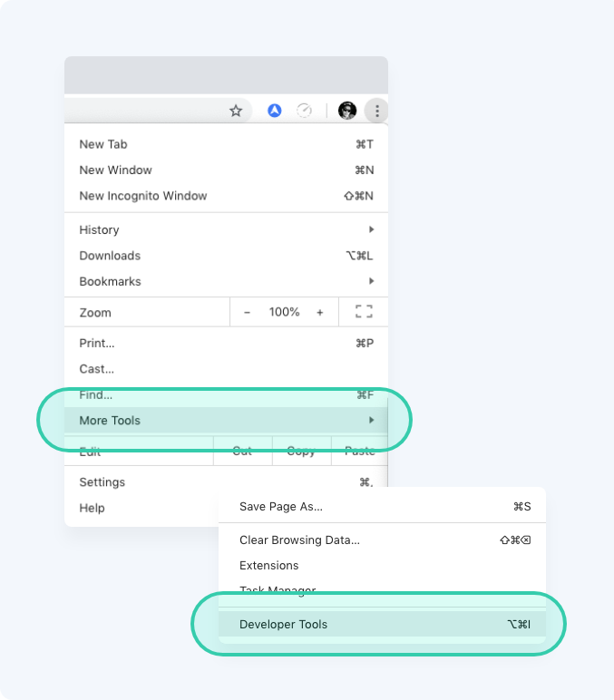Click the three-dot Chrome menu button
The image size is (614, 700).
pyautogui.click(x=377, y=111)
